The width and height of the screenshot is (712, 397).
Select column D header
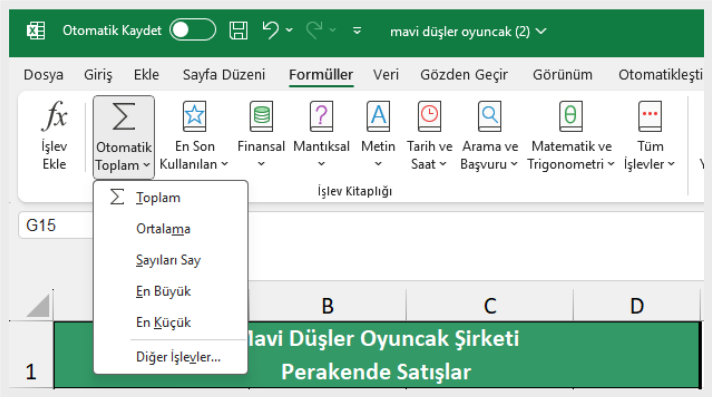[x=637, y=306]
